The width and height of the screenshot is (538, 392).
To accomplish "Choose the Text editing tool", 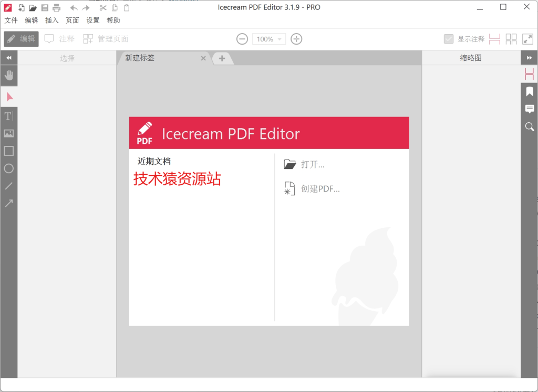I will [x=9, y=116].
